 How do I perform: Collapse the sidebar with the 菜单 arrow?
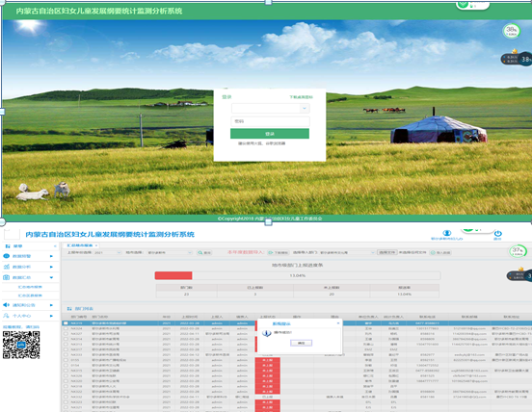pos(55,246)
